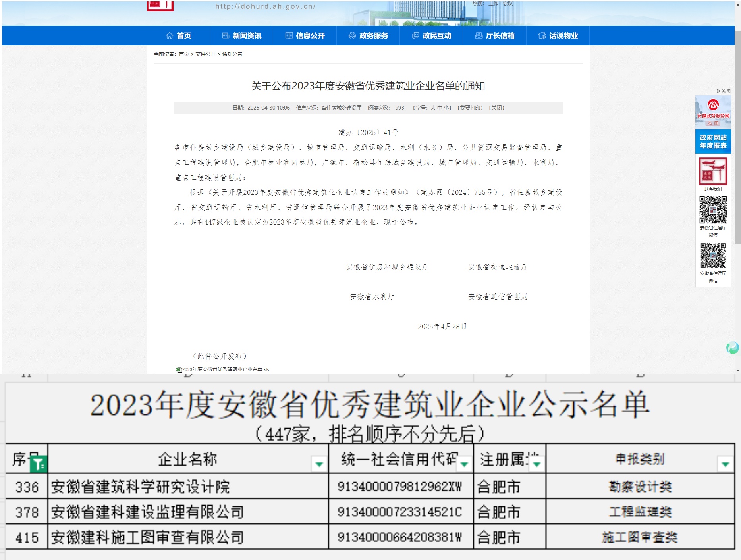741x560 pixels.
Task: Switch to the 信息公开 navigation tab
Action: 305,35
